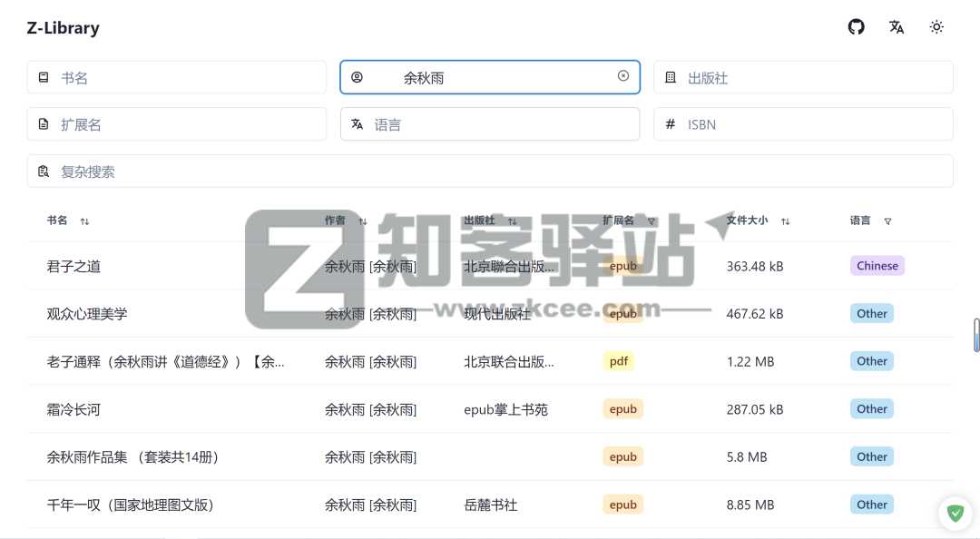Clear the author search using the ⊗ icon
Viewport: 980px width, 539px height.
pos(623,77)
